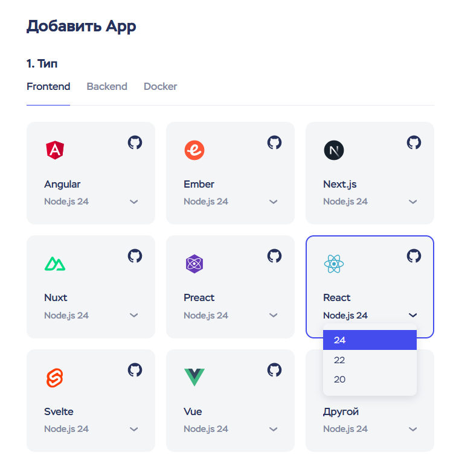The width and height of the screenshot is (459, 476).
Task: Open the GitHub icon on Preact card
Action: pos(274,256)
